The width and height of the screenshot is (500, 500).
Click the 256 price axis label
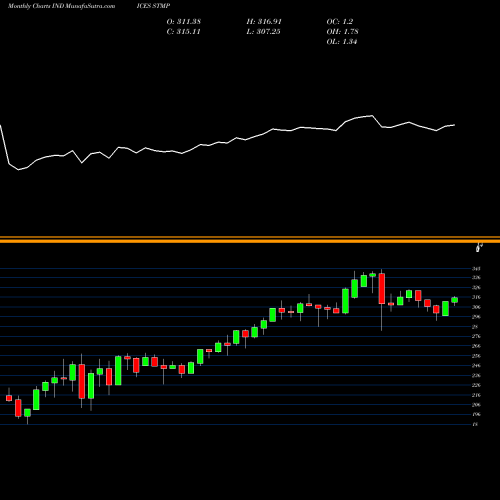[x=476, y=356]
